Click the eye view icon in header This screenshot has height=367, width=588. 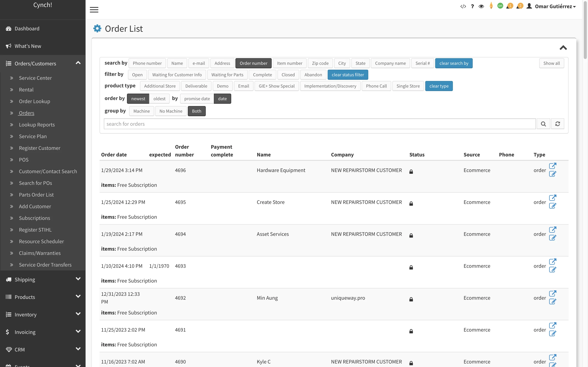(x=481, y=6)
